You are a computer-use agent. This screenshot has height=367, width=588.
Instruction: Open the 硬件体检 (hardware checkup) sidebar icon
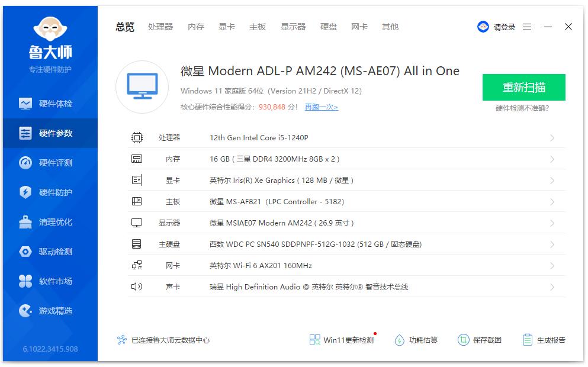pos(50,103)
